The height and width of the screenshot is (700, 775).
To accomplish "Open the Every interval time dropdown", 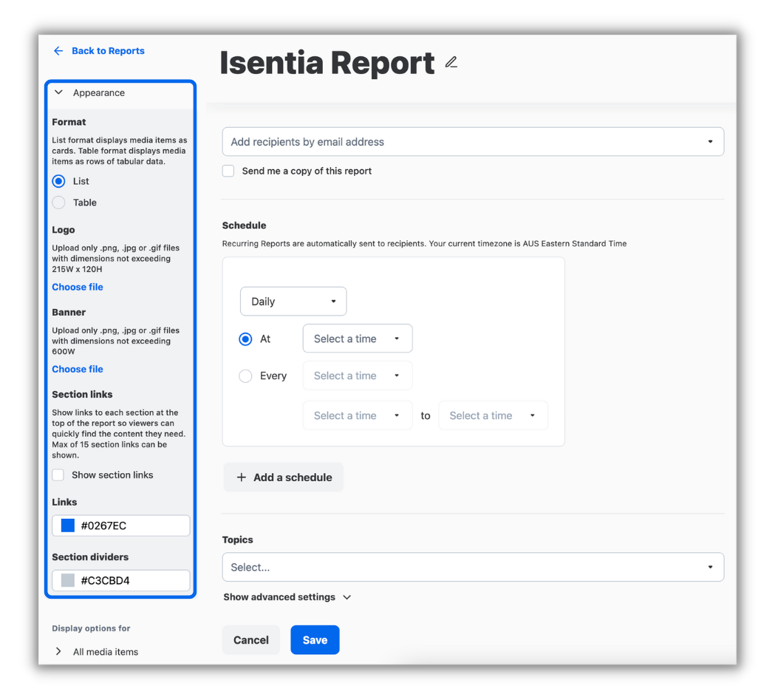I will (358, 376).
